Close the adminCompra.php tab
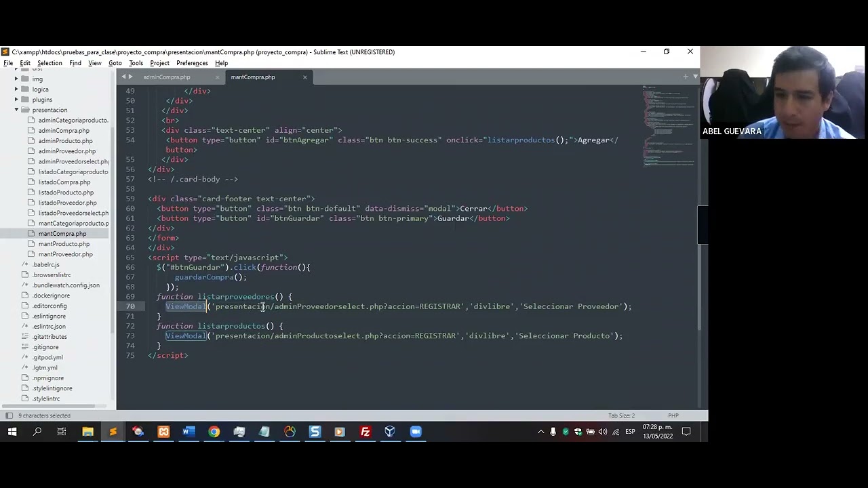 pyautogui.click(x=217, y=77)
